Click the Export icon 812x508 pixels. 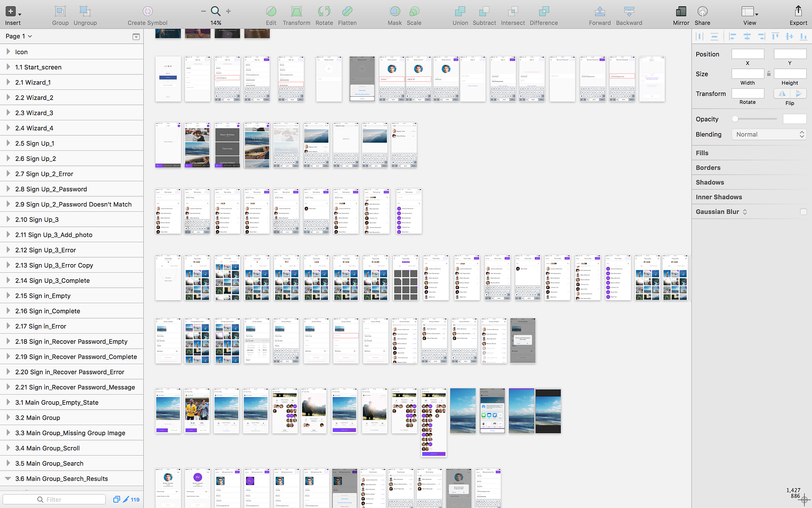798,11
